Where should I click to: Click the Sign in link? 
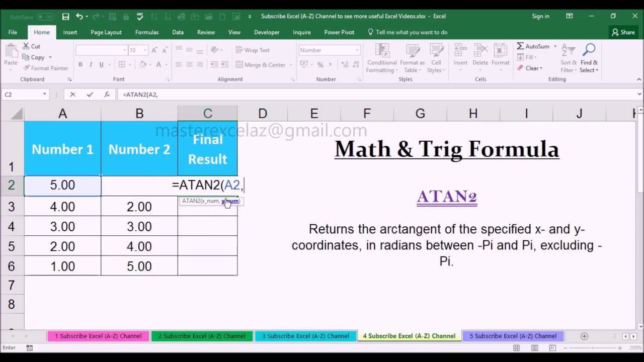click(x=540, y=16)
